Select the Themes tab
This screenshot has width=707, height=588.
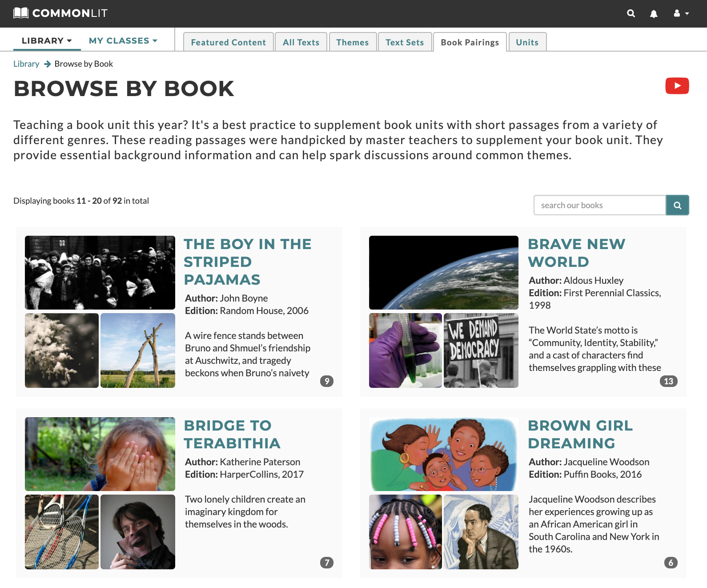353,42
